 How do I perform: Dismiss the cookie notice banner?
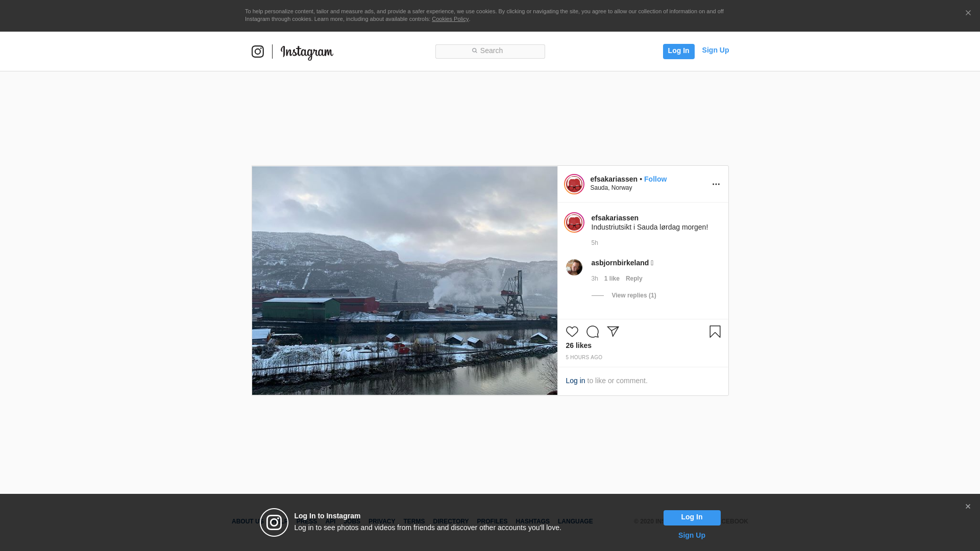[x=968, y=13]
